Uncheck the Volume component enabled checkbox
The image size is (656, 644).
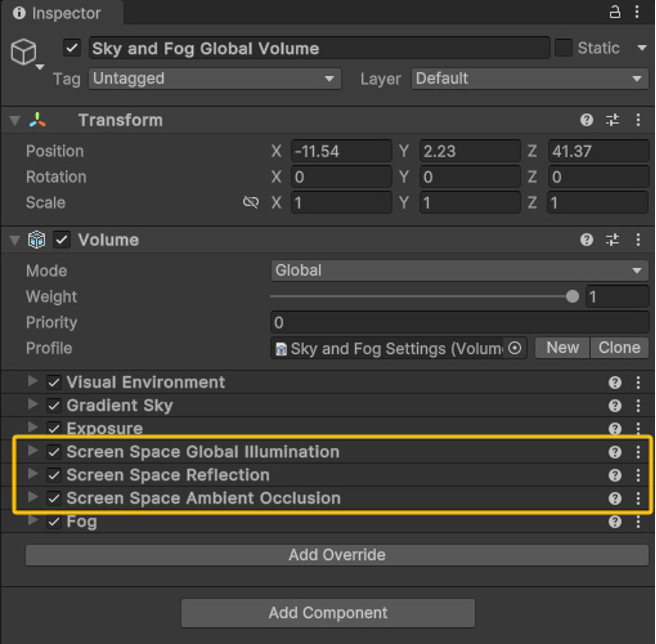point(62,240)
